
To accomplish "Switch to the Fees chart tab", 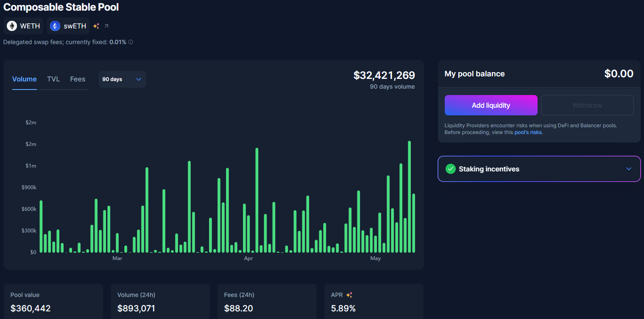I will coord(78,79).
